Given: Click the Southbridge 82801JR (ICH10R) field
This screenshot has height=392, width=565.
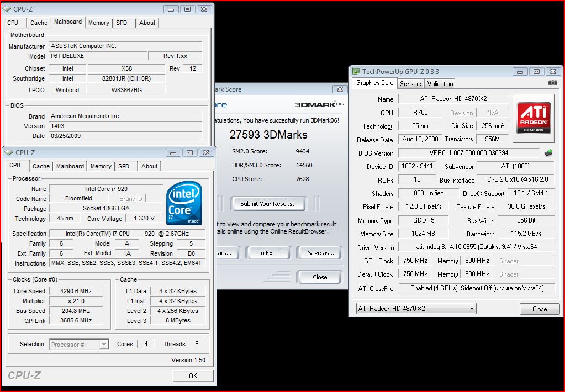Looking at the screenshot, I should tap(126, 78).
